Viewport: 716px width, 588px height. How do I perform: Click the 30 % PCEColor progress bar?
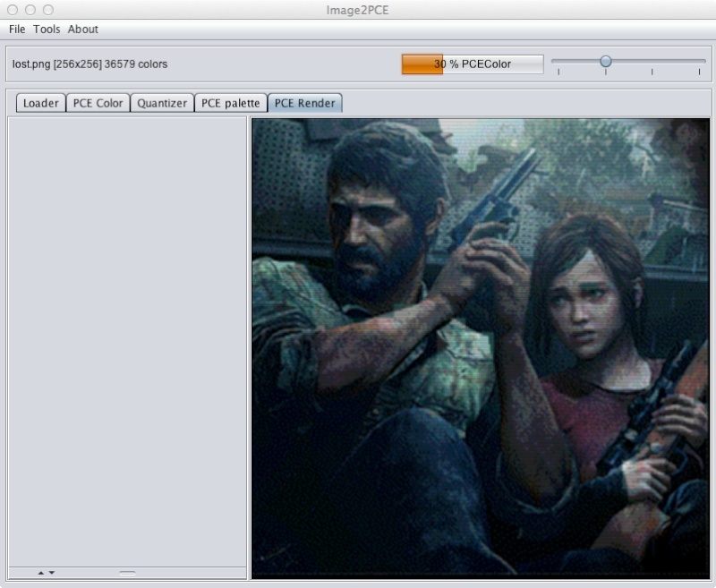[473, 64]
